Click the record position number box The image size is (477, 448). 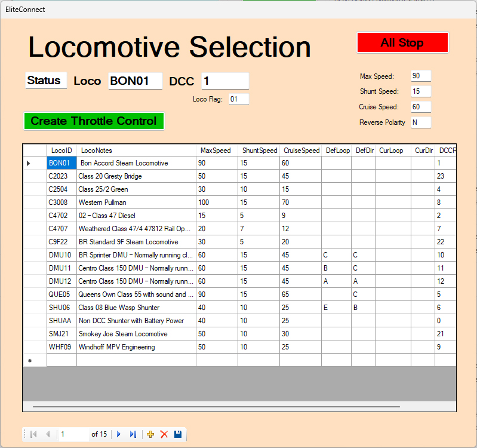tap(73, 434)
